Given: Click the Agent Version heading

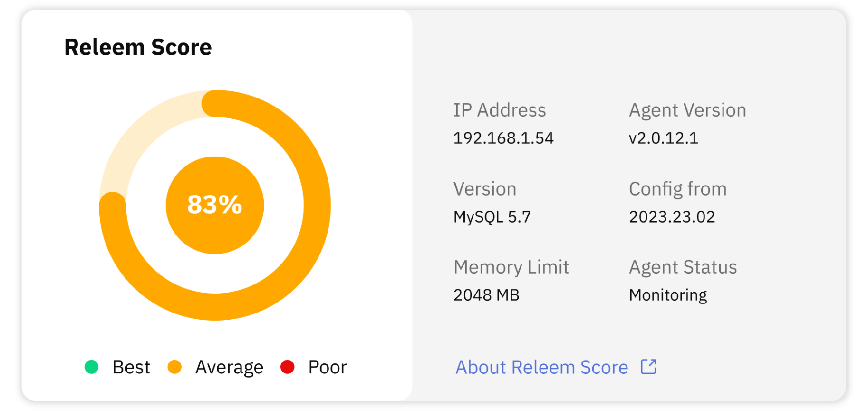Looking at the screenshot, I should coord(687,110).
